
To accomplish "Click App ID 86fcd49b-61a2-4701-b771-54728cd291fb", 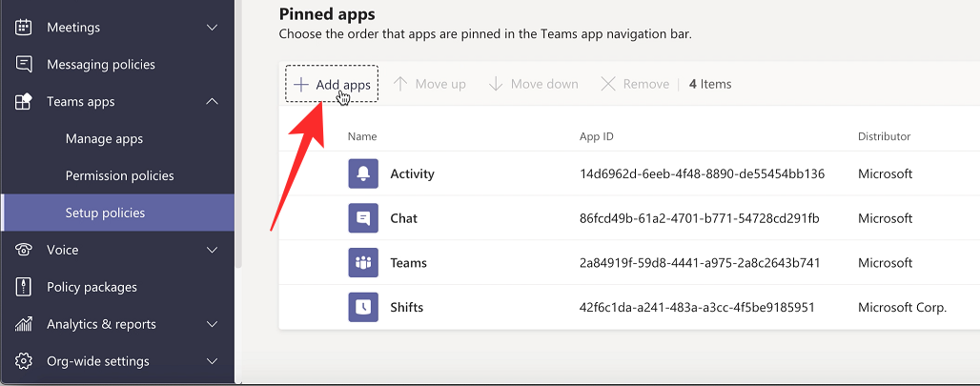I will tap(700, 218).
